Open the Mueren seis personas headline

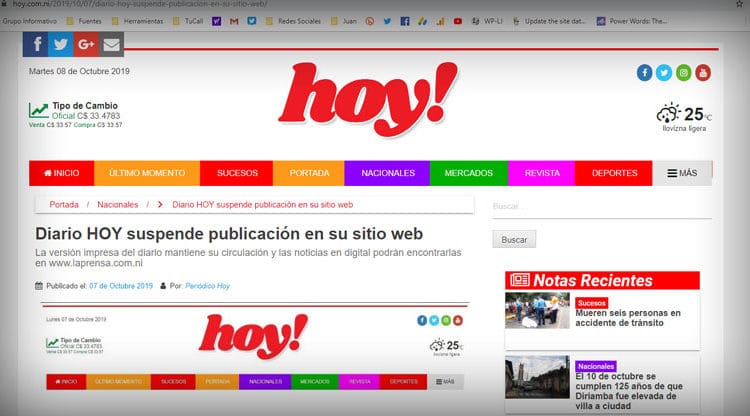coord(628,318)
